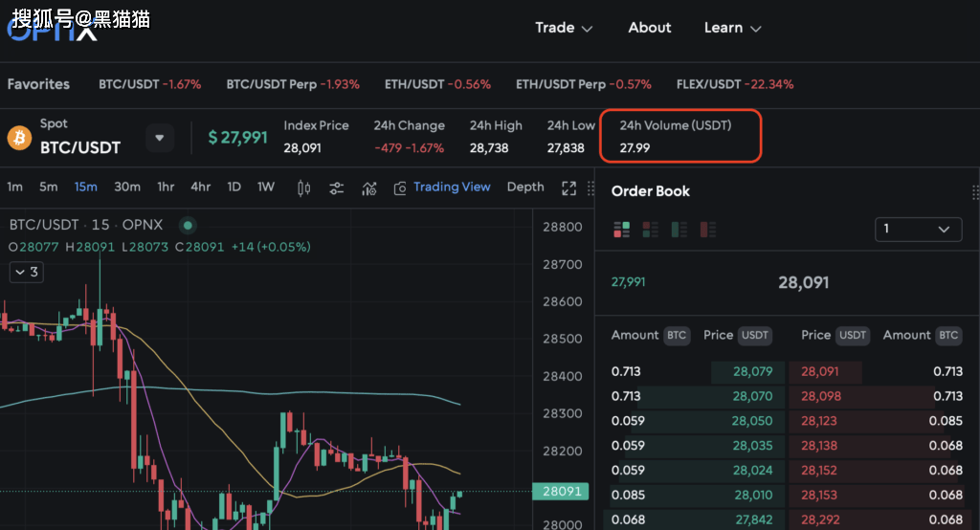Click ask price 28,091 in order book
Viewport: 980px width, 530px height.
(820, 372)
